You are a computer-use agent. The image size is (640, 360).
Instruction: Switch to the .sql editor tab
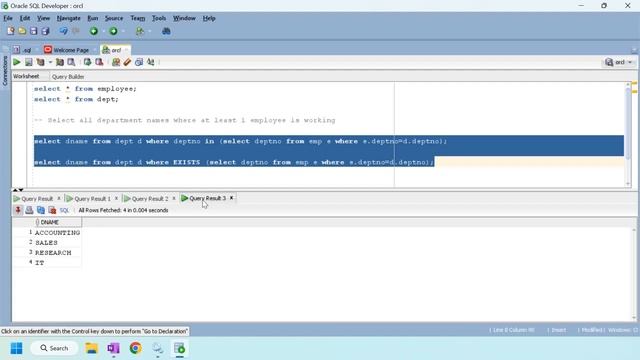point(22,50)
